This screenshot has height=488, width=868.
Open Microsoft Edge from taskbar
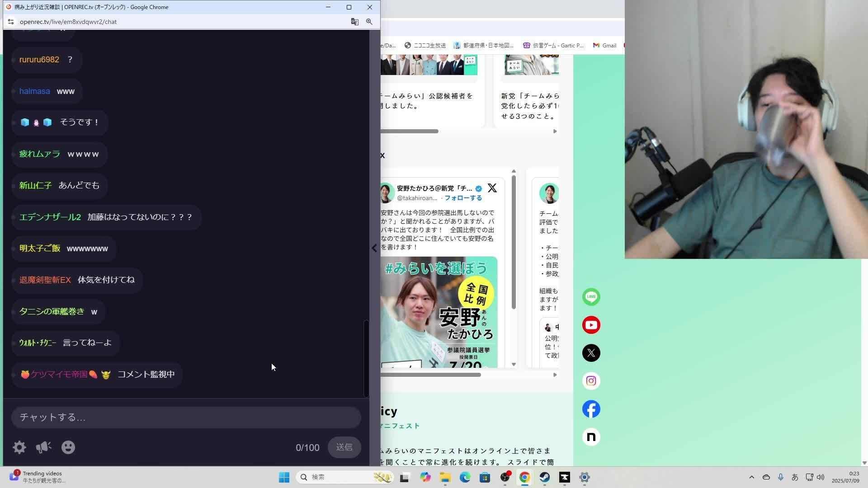point(465,477)
